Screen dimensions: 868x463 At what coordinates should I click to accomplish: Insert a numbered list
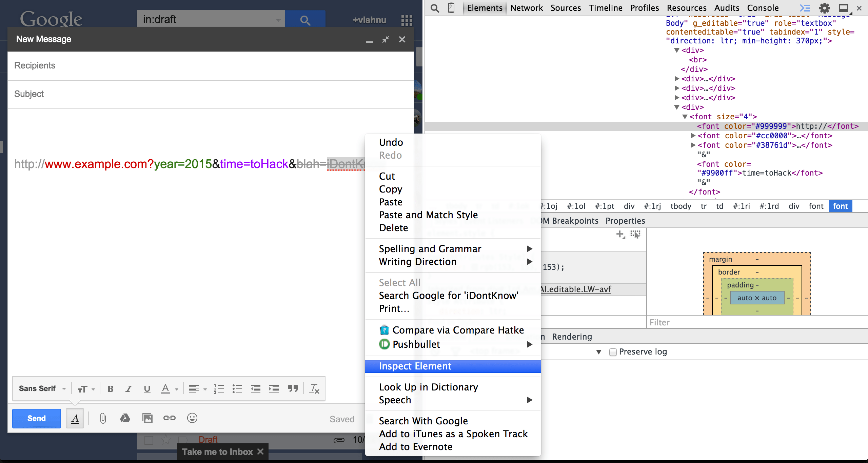point(219,389)
